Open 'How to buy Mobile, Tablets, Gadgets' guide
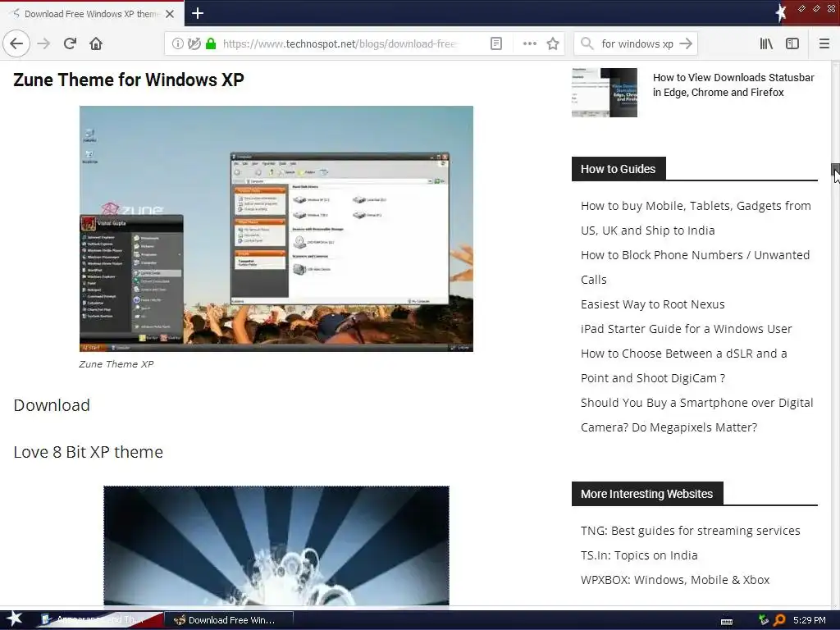 click(x=696, y=218)
